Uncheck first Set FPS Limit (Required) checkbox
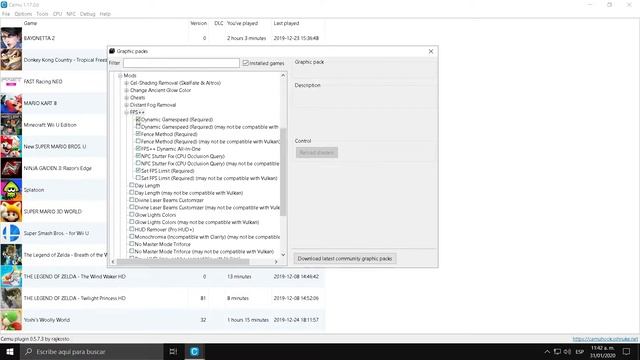The width and height of the screenshot is (640, 360). (x=138, y=171)
